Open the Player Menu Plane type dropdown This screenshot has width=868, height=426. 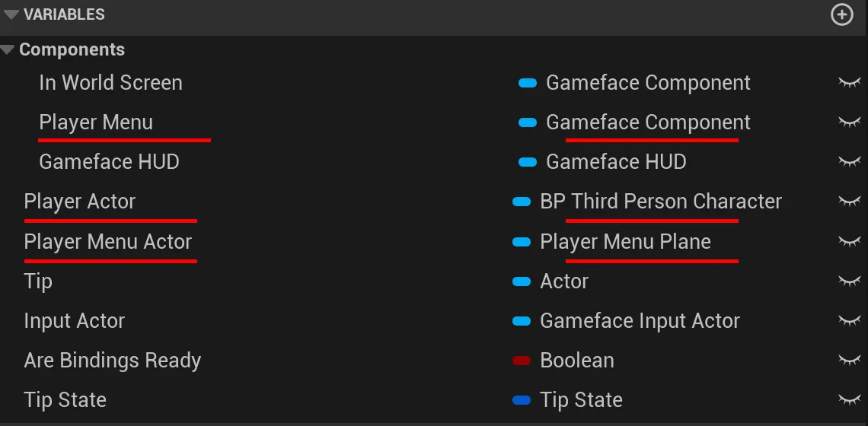point(625,242)
